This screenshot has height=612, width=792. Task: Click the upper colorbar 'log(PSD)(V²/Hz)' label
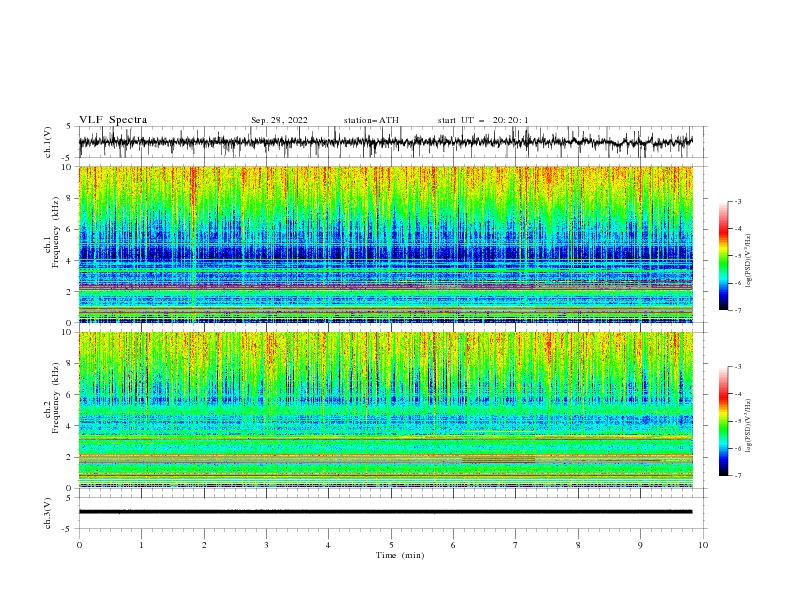click(x=749, y=261)
